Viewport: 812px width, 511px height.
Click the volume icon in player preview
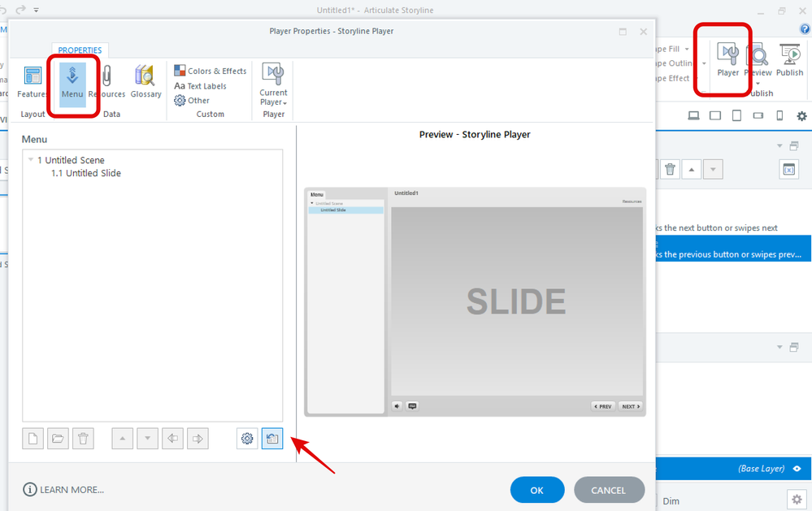tap(397, 406)
